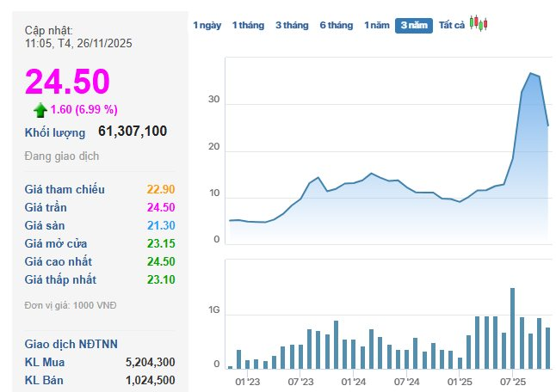Click the current price 24.50
Viewport: 556px width, 392px height.
(x=67, y=82)
